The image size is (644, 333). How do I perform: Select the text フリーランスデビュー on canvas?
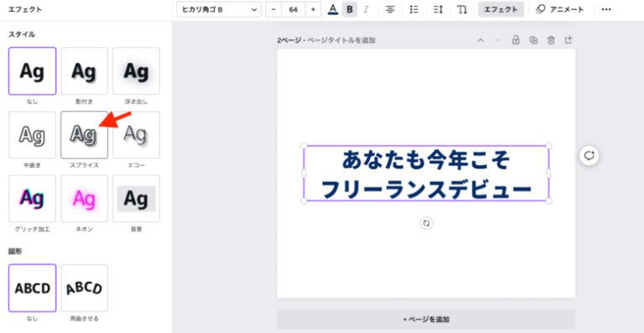tap(426, 190)
